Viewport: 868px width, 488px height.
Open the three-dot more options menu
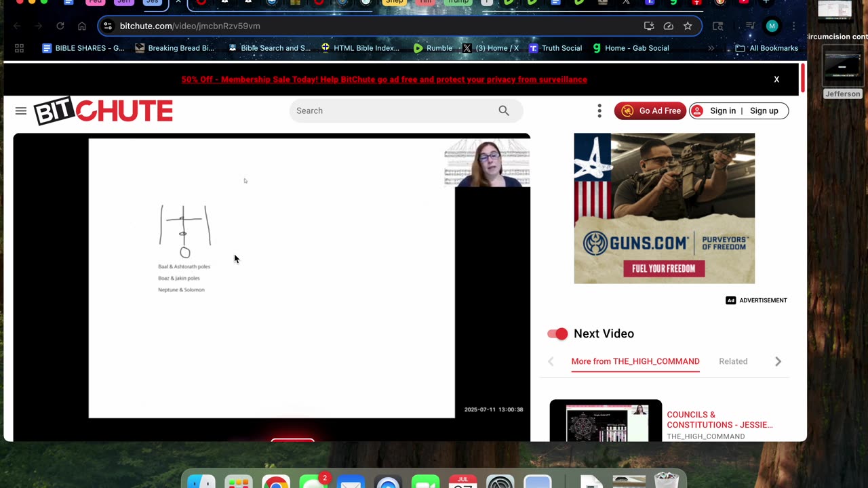point(599,110)
